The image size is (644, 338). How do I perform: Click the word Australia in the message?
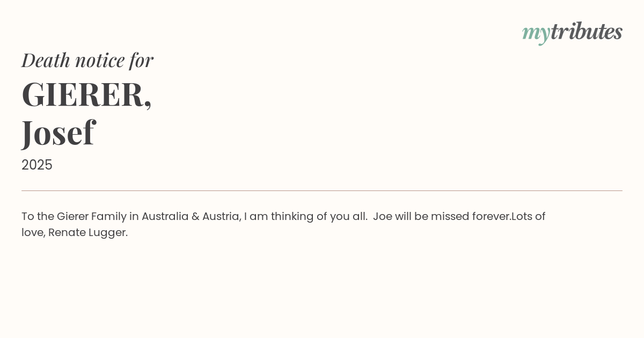pyautogui.click(x=165, y=217)
